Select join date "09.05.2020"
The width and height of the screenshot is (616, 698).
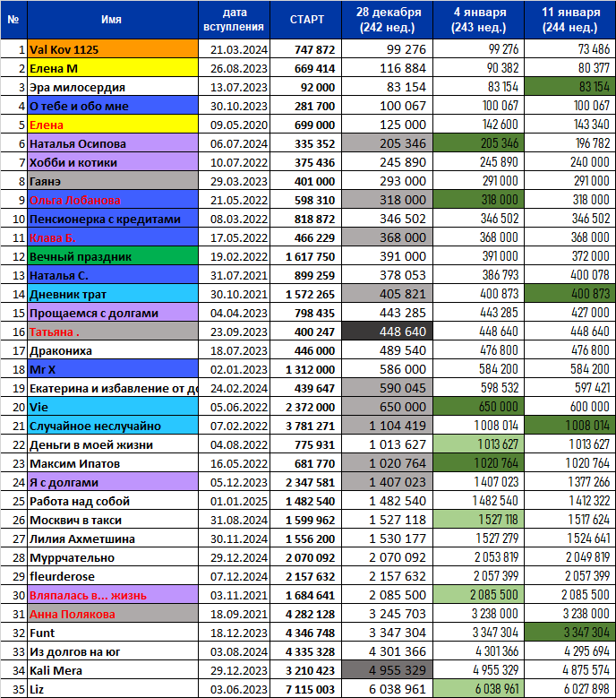tap(234, 125)
